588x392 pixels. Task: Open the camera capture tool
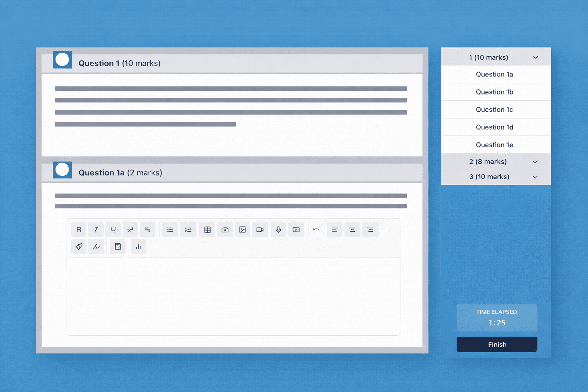pos(225,229)
